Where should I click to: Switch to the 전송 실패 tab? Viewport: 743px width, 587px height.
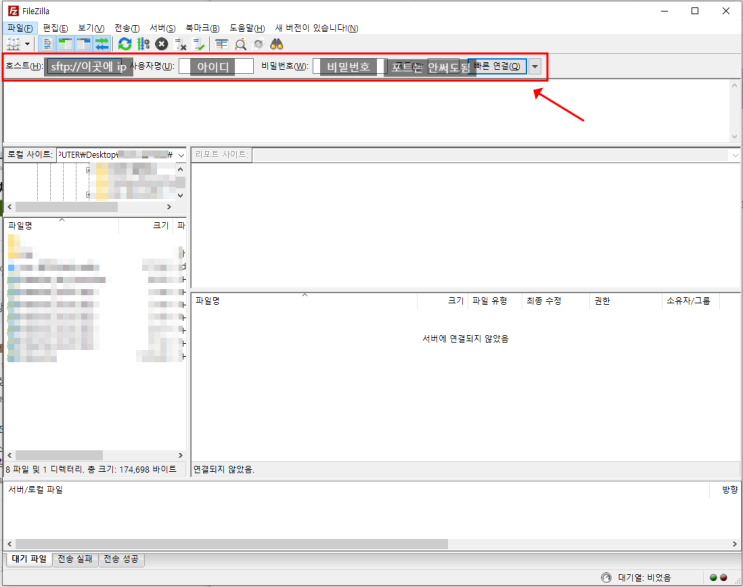coord(75,559)
